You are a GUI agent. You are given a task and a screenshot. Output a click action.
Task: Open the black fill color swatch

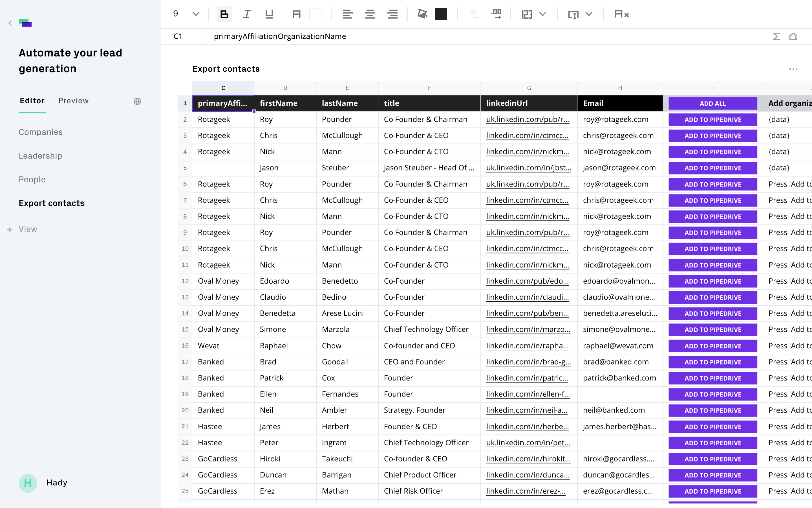pyautogui.click(x=441, y=14)
